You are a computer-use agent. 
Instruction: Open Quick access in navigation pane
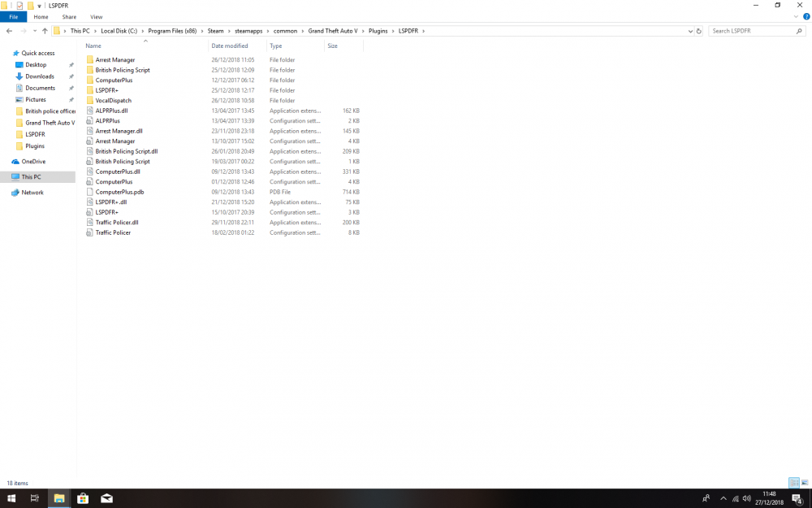tap(38, 53)
